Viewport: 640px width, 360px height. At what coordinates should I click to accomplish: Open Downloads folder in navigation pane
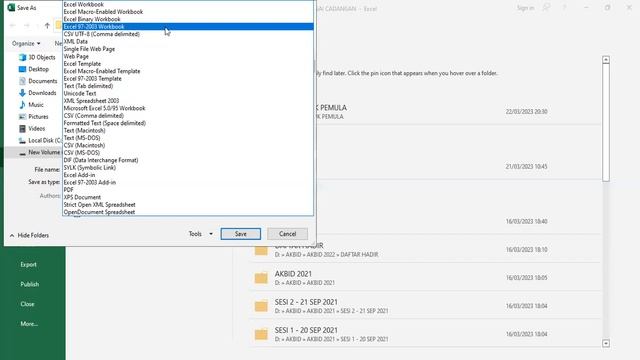[x=38, y=93]
